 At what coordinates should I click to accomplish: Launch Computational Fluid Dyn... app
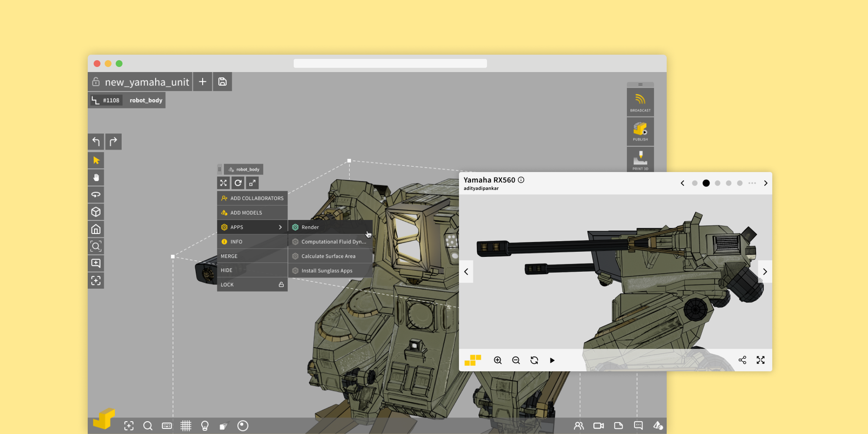[330, 241]
